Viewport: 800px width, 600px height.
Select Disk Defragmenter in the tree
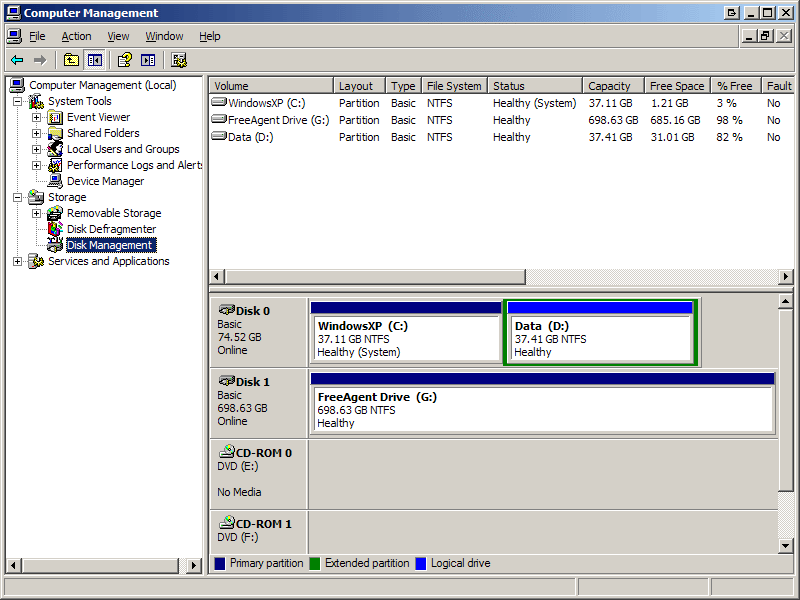coord(111,229)
